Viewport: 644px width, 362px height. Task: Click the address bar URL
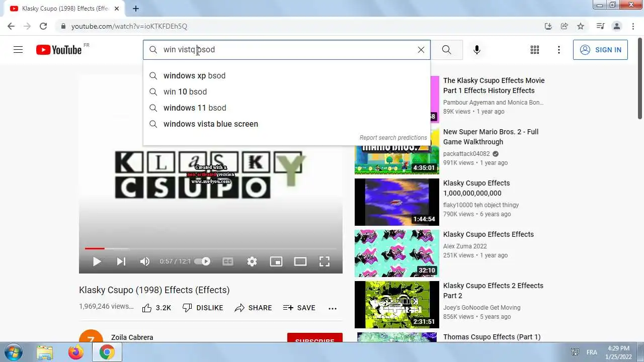129,26
